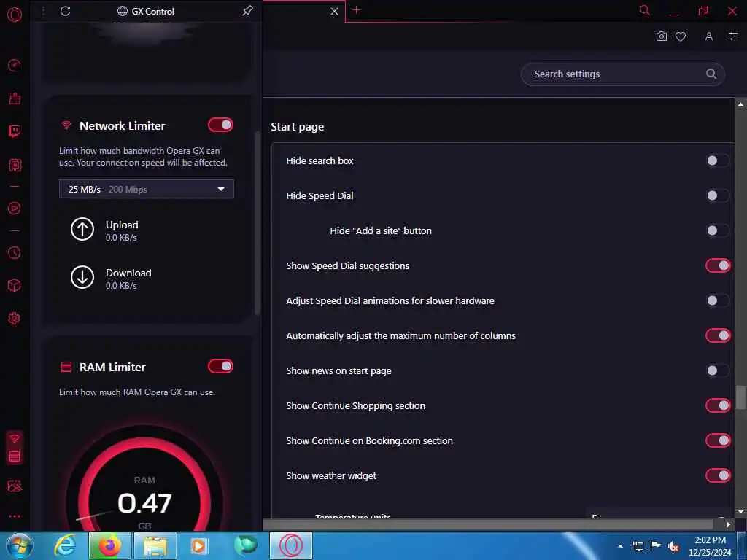This screenshot has height=560, width=747.
Task: Open the Twitch sidebar panel
Action: point(15,131)
